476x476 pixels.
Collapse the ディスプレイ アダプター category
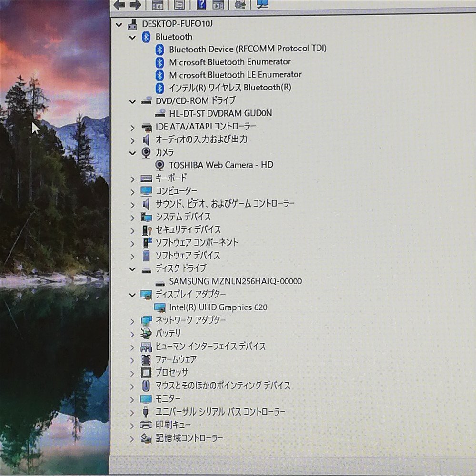[132, 295]
